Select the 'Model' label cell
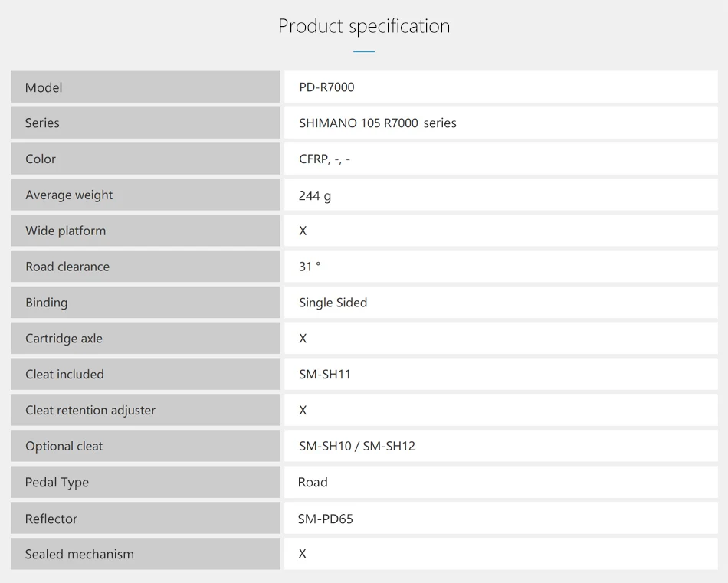 coord(146,87)
